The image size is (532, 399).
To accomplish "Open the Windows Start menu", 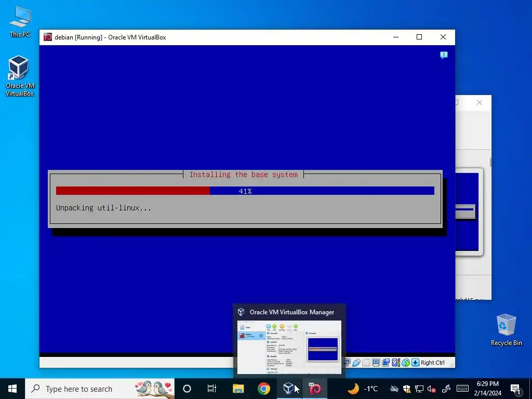I will 12,389.
